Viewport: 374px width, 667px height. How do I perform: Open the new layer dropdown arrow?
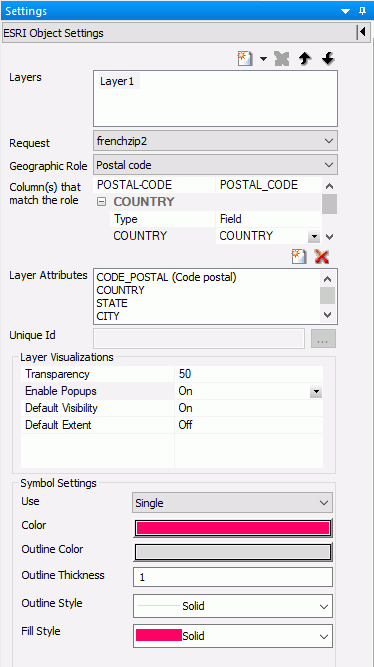coord(263,59)
